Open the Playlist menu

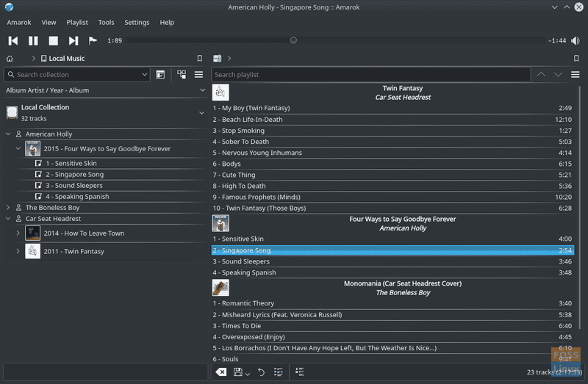pyautogui.click(x=77, y=23)
